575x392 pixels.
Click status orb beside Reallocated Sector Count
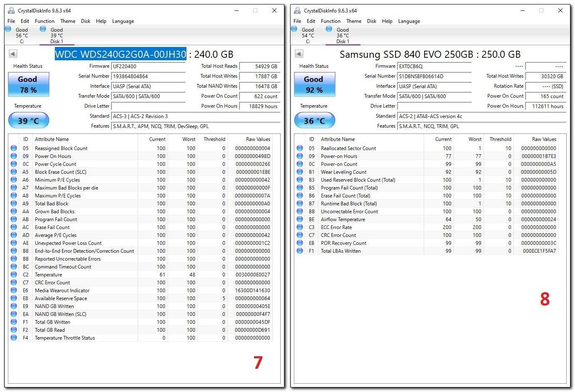click(300, 148)
